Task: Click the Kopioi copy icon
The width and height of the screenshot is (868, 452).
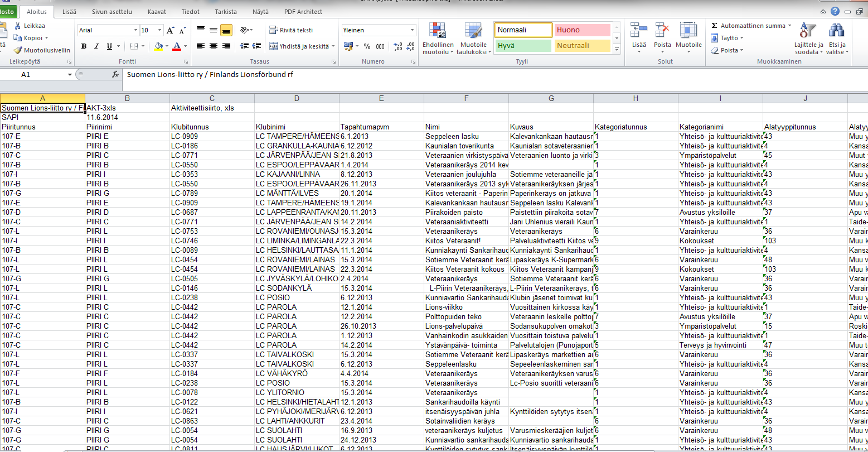Action: click(18, 38)
